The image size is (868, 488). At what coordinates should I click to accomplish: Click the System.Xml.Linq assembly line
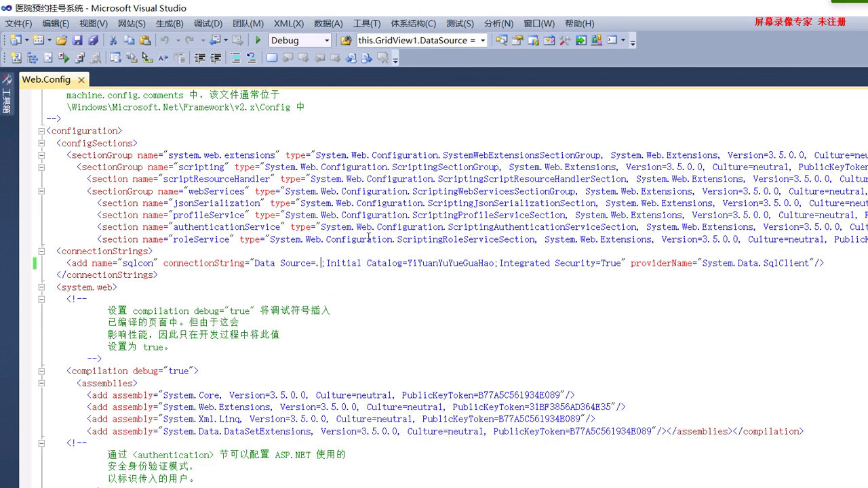(x=341, y=420)
